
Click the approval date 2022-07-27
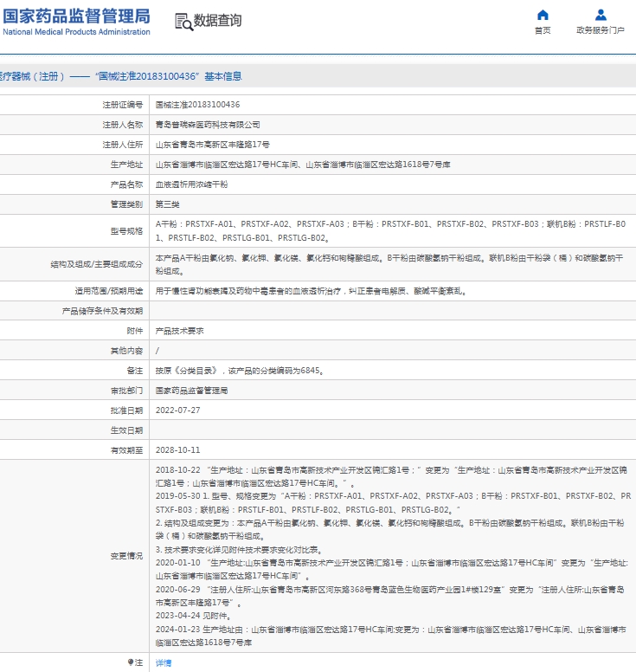coord(177,410)
